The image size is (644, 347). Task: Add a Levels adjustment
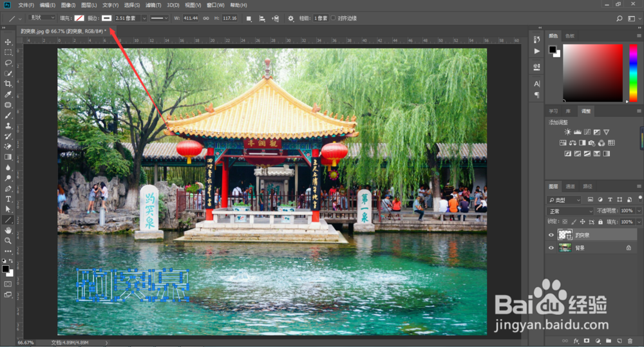click(577, 132)
